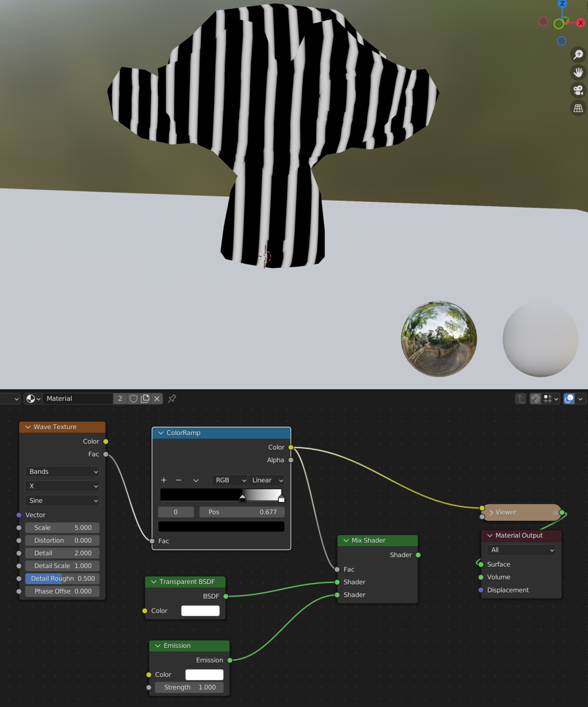The height and width of the screenshot is (707, 588).
Task: Click the red X axis on the gizmo
Action: (581, 23)
